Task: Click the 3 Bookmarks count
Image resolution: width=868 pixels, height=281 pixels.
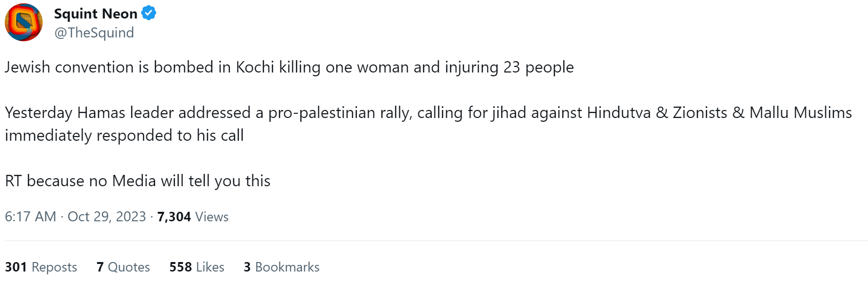Action: coord(282,267)
